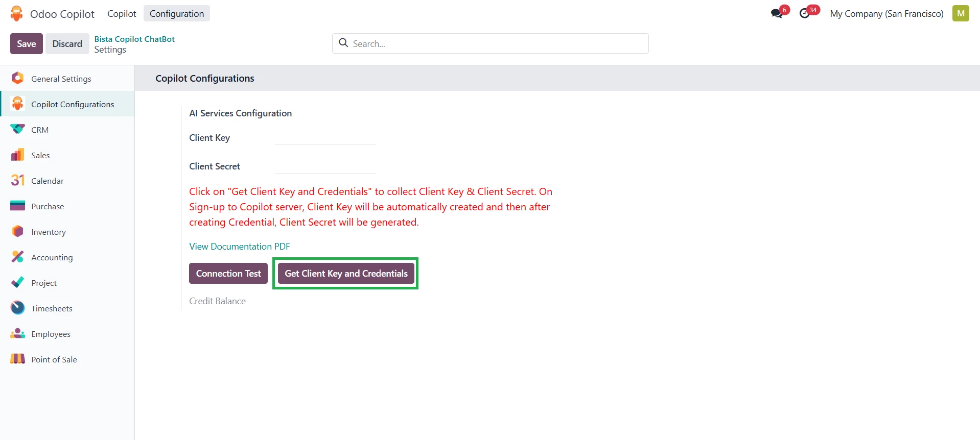Open the Configuration menu
980x440 pixels.
pyautogui.click(x=177, y=14)
